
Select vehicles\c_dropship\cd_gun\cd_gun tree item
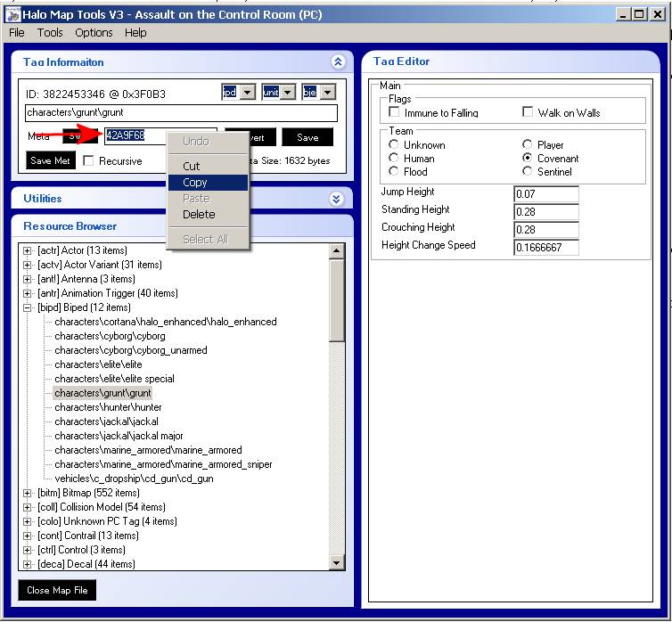click(134, 479)
